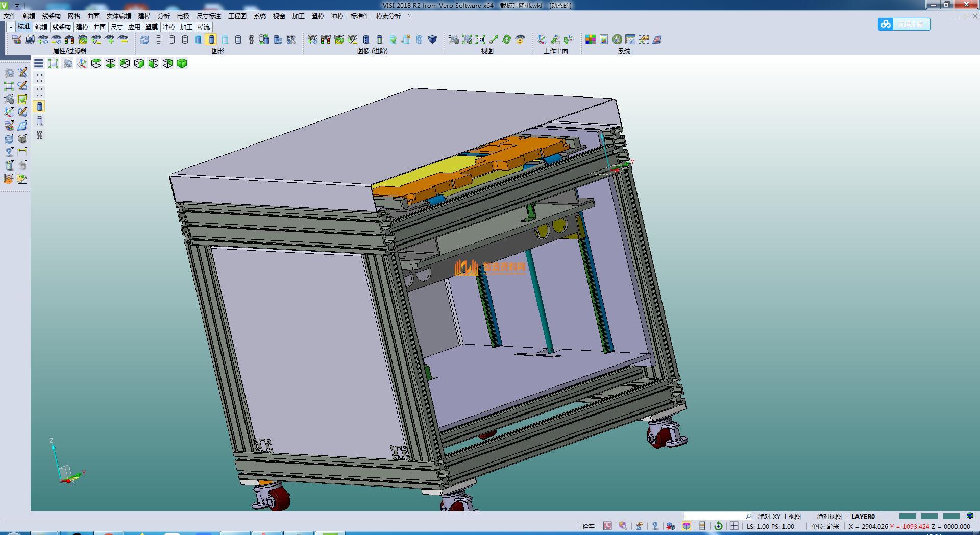Screen dimensions: 980x535
Task: Open the 实体编辑 menu
Action: point(118,16)
